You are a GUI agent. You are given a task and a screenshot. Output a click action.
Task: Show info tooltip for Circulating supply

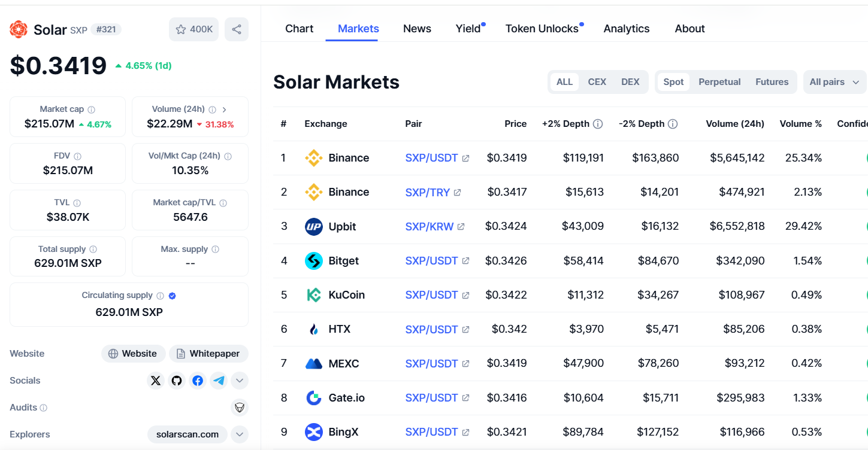(160, 296)
